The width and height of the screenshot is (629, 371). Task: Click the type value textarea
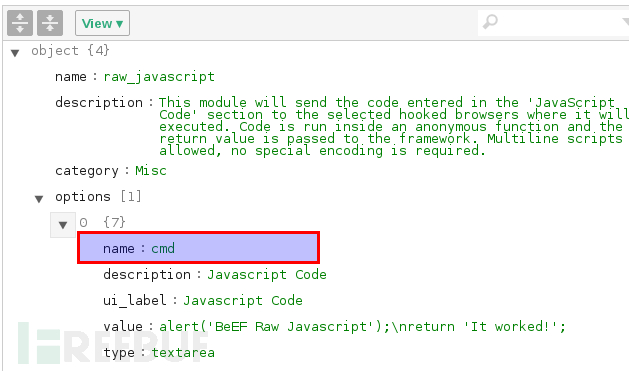pos(183,353)
